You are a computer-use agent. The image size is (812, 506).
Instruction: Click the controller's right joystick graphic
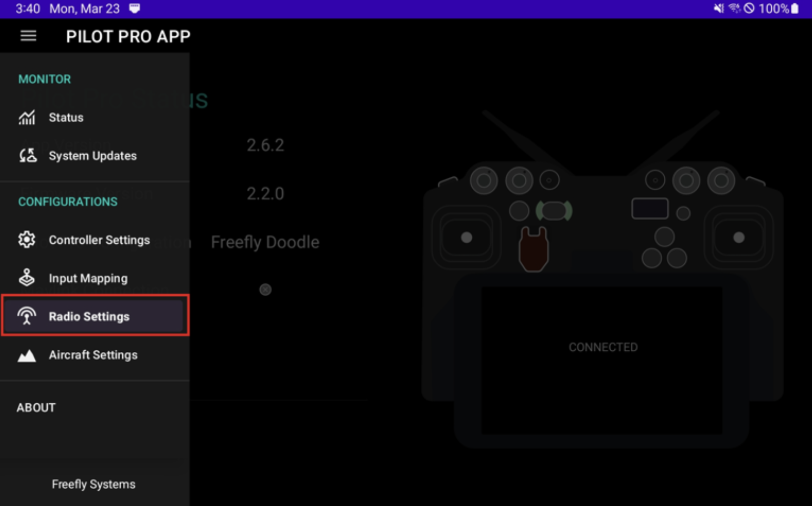pyautogui.click(x=738, y=238)
